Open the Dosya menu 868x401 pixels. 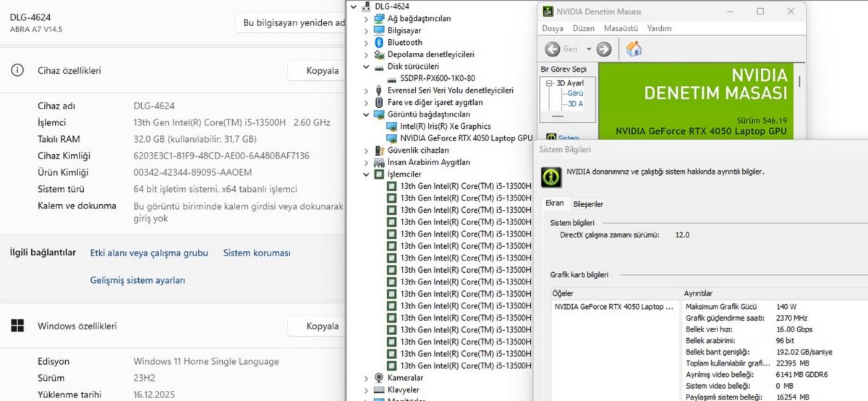tap(553, 28)
